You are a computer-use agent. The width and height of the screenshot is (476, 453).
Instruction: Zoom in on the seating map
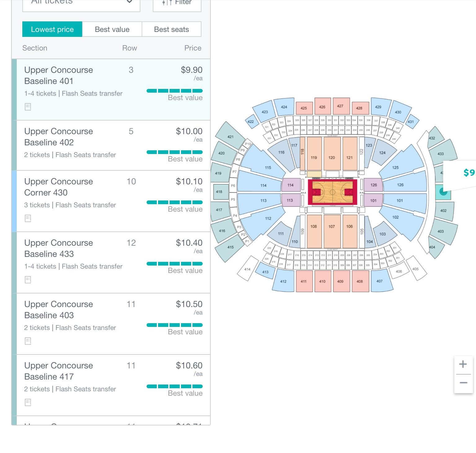[463, 364]
